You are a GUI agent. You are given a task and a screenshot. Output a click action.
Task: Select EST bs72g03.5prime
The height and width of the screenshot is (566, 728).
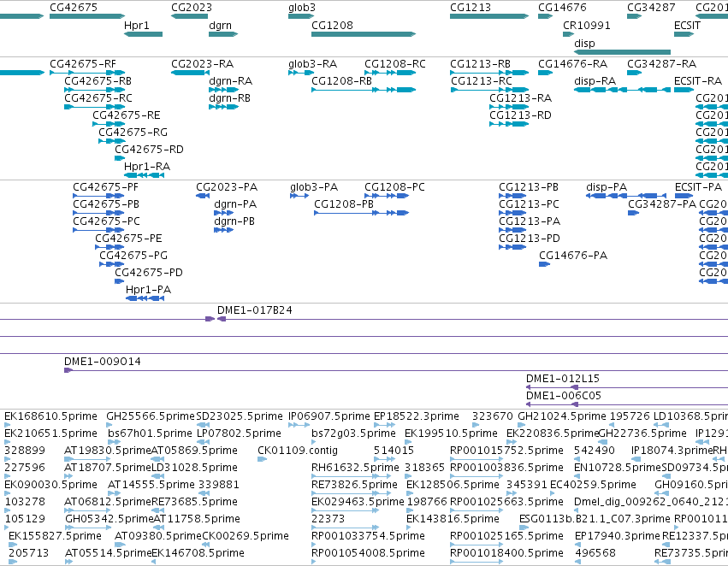coord(353,433)
